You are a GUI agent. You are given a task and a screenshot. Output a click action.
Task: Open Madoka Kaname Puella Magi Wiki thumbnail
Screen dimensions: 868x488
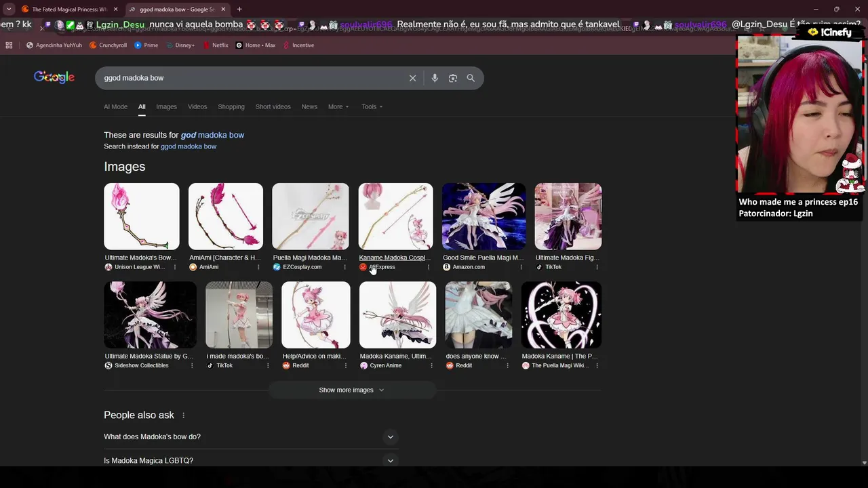561,315
